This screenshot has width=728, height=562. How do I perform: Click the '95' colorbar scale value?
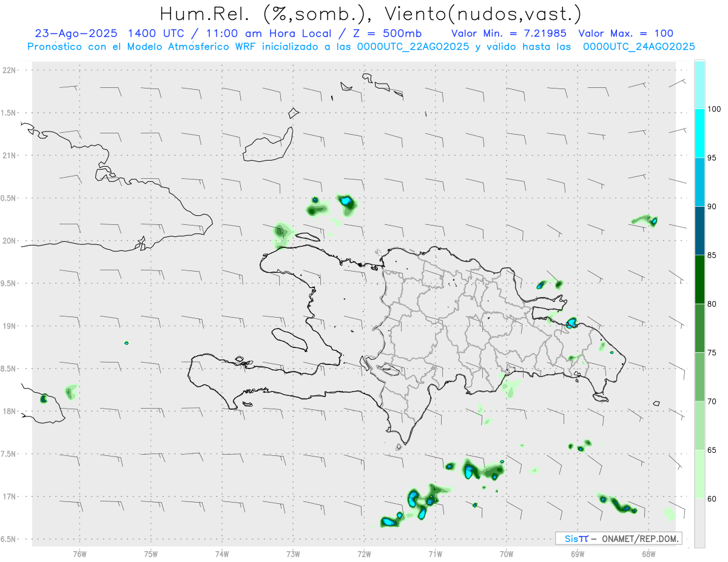click(713, 158)
